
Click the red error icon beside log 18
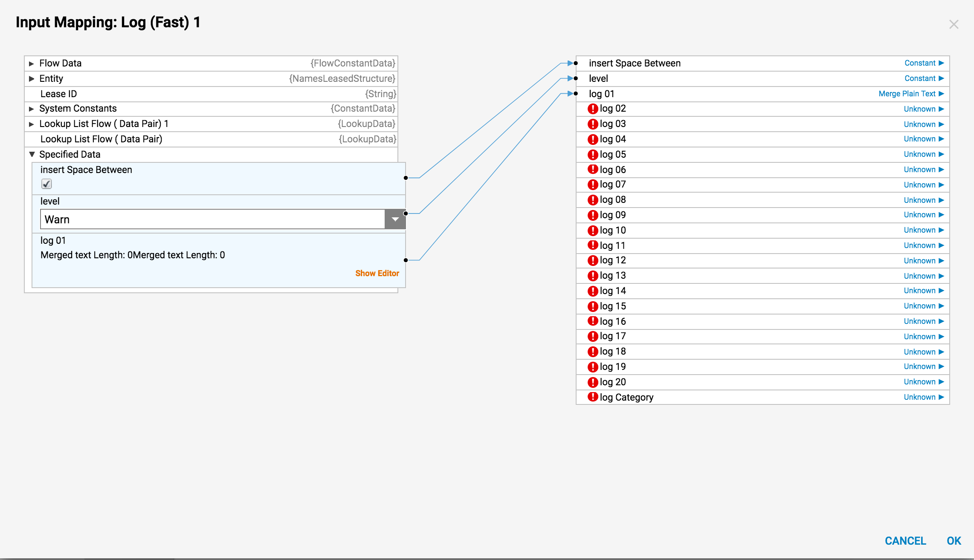coord(593,352)
